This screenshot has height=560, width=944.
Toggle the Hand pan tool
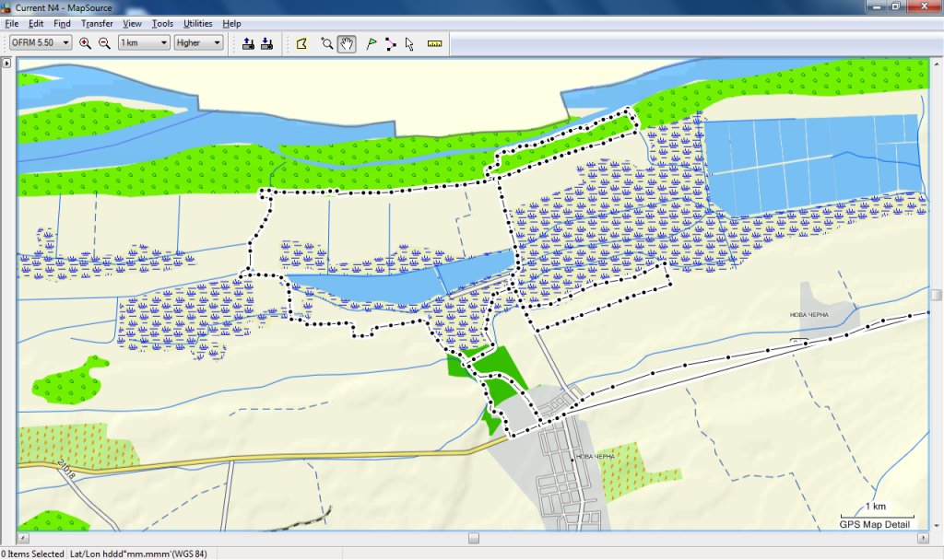(x=347, y=43)
